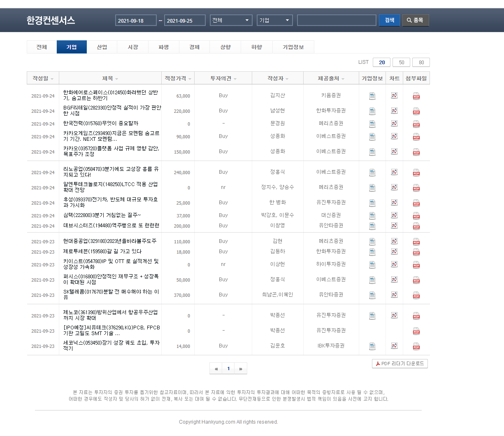Open company info for SK텔레콤 row

point(372,295)
